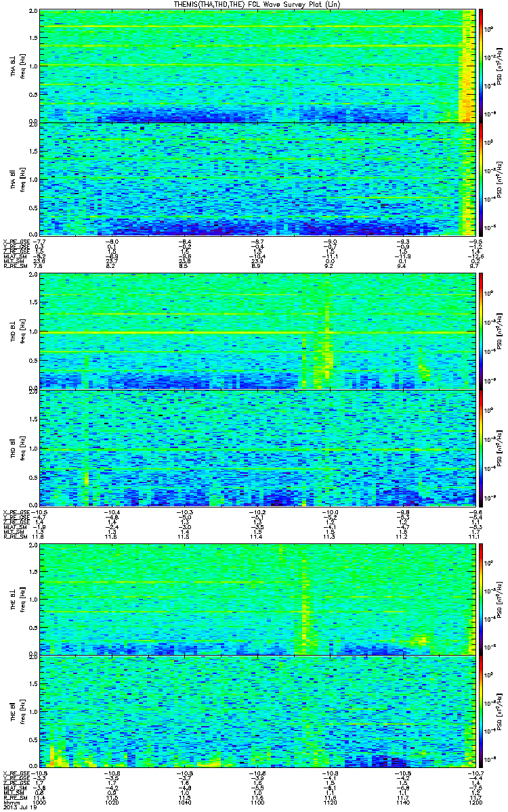508x812 pixels.
Task: Click the '1000' time tick label
Action: pyautogui.click(x=40, y=802)
